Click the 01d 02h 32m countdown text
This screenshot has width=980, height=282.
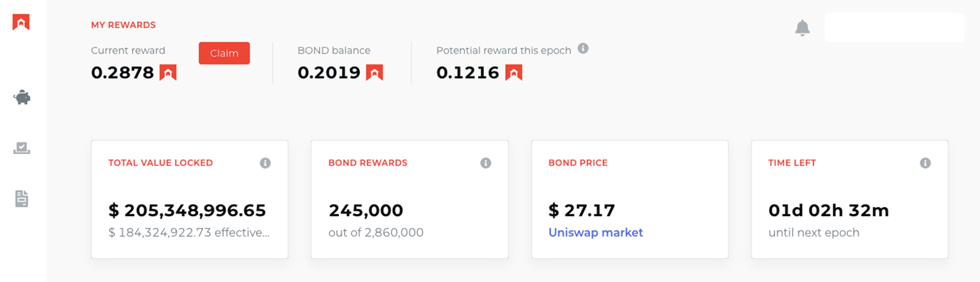tap(829, 210)
